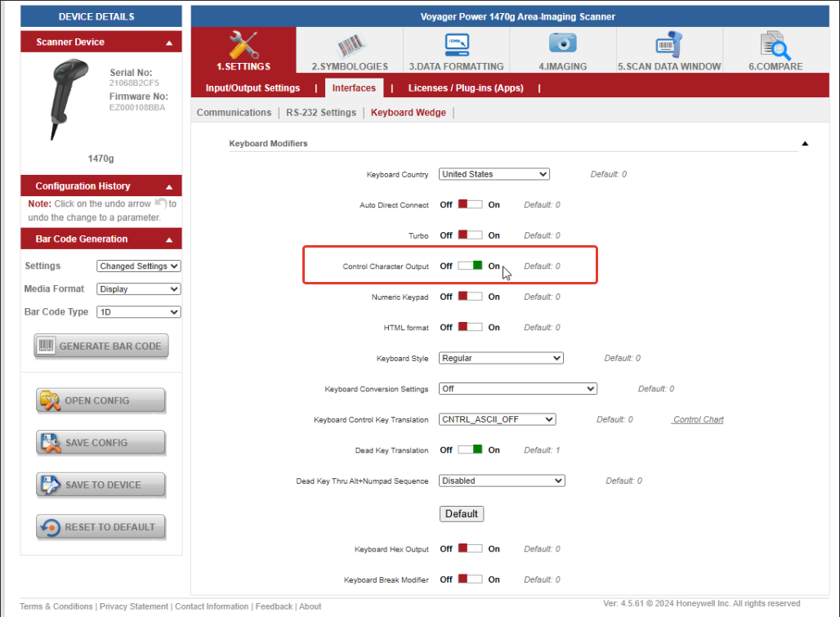Click the Generate Bar Code button

101,346
